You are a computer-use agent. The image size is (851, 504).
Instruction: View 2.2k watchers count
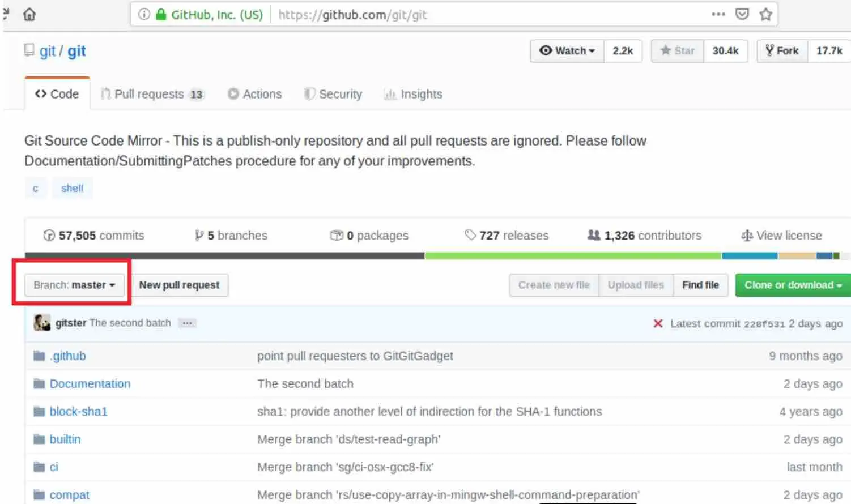coord(623,51)
